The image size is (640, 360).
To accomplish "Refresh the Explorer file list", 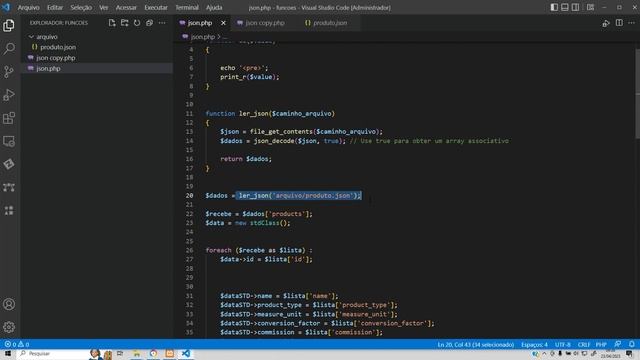I will pos(137,23).
